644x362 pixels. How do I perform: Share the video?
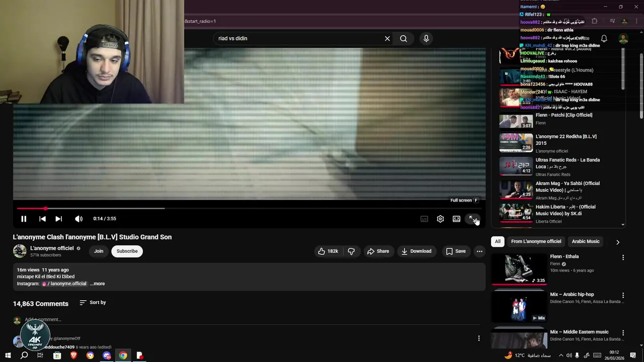[x=378, y=251]
